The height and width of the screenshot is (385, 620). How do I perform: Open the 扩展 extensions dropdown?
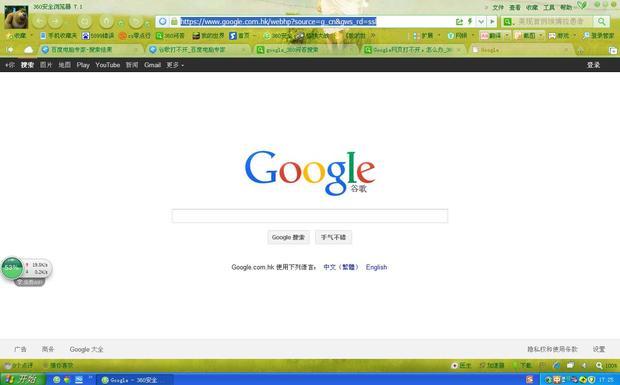(x=426, y=36)
